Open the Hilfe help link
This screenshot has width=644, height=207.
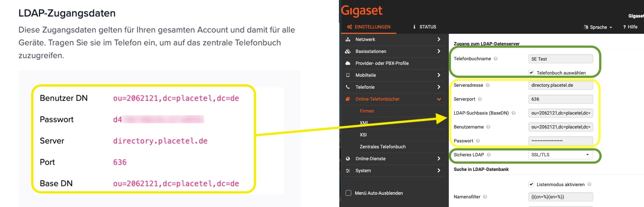point(630,27)
